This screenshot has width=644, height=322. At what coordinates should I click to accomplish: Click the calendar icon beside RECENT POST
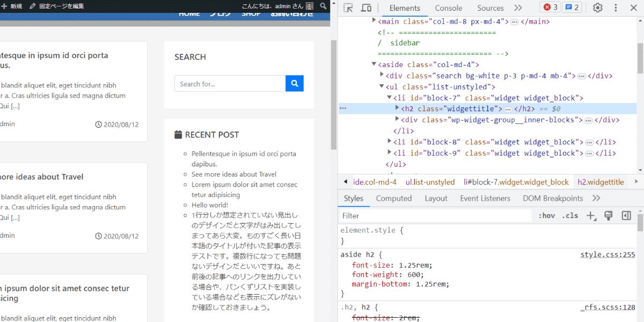[178, 135]
